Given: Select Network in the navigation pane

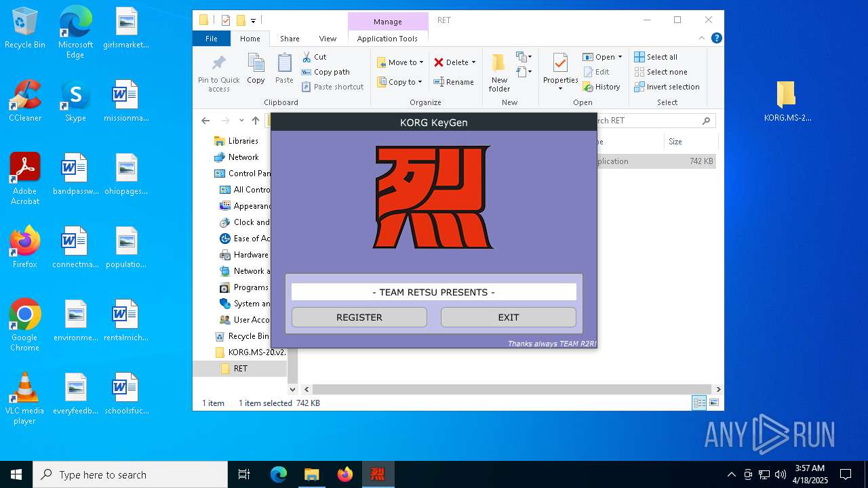Looking at the screenshot, I should [243, 157].
